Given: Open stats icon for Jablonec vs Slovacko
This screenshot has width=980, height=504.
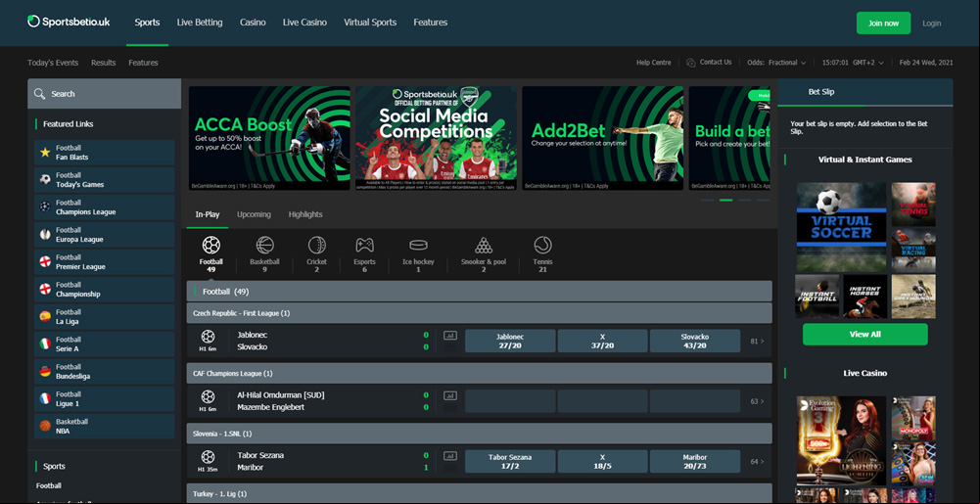Looking at the screenshot, I should 450,336.
